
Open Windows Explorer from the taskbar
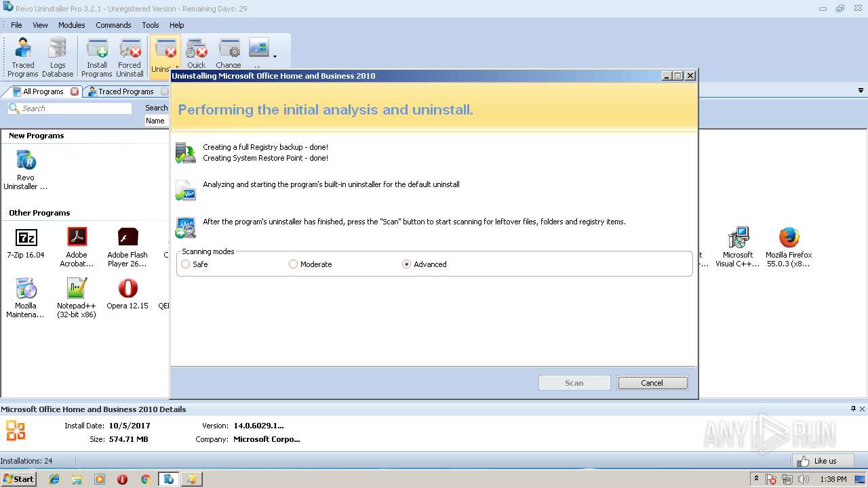click(77, 479)
